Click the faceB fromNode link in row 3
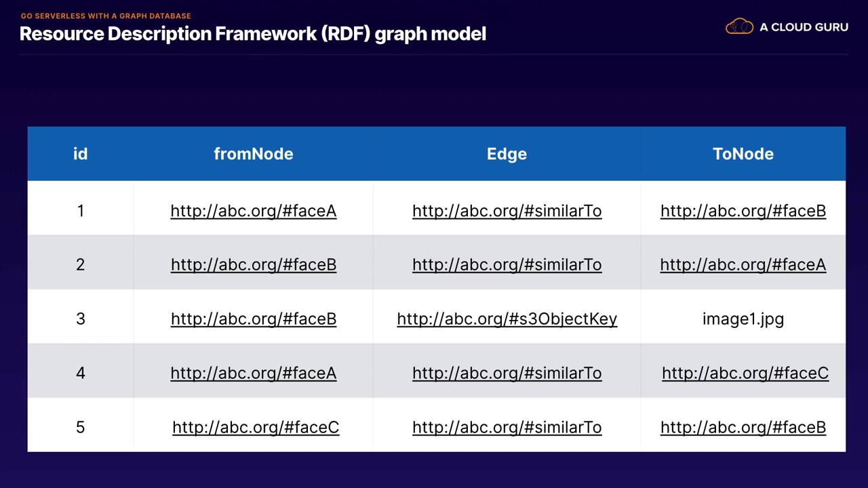Viewport: 868px width, 488px height. [253, 319]
